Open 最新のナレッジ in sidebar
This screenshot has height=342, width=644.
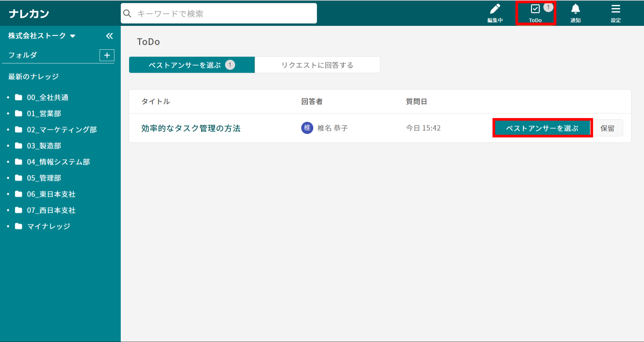tap(34, 77)
